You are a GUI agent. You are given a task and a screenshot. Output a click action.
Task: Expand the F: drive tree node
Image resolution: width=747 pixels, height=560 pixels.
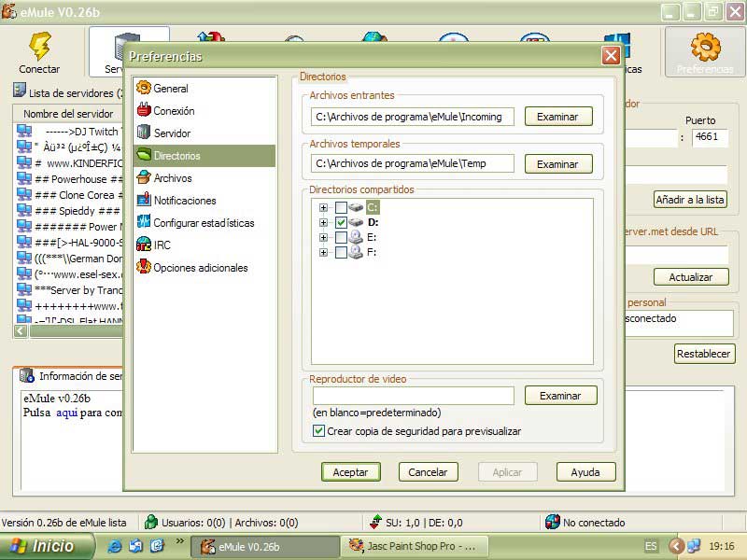coord(323,252)
